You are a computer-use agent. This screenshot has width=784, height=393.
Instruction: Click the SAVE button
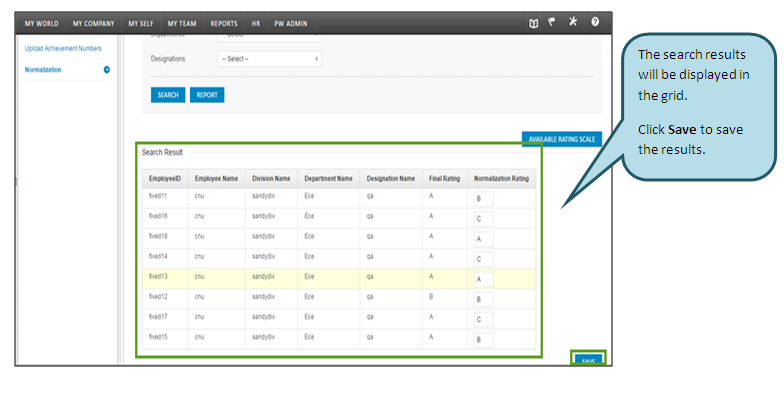click(x=588, y=360)
